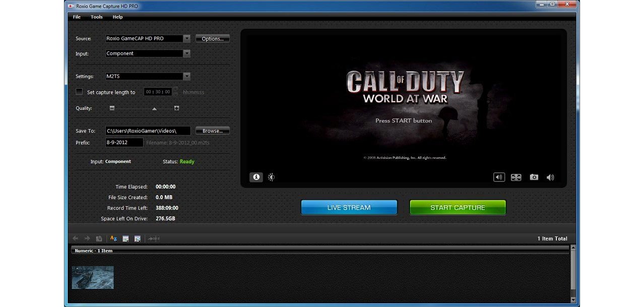
Task: Click the scrollbar down arrow in library
Action: pyautogui.click(x=572, y=300)
